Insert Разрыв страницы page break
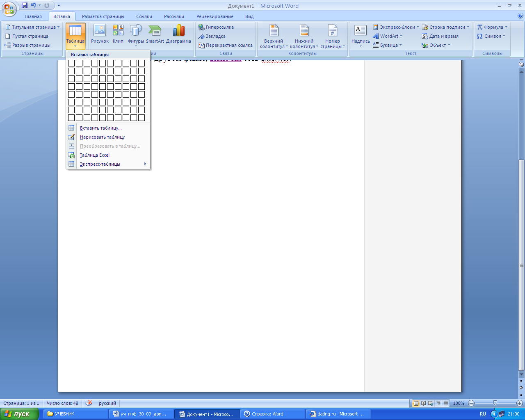This screenshot has width=525, height=420. point(27,45)
